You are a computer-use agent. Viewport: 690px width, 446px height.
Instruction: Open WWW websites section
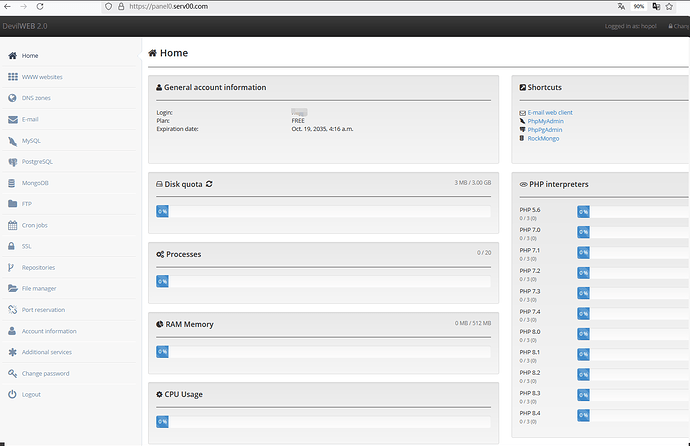42,77
